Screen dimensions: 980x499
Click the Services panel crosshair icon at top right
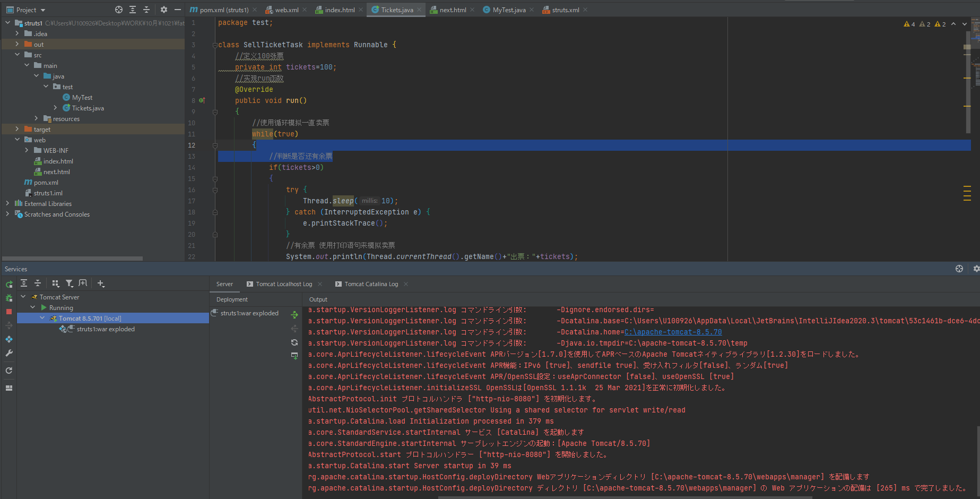(x=959, y=269)
